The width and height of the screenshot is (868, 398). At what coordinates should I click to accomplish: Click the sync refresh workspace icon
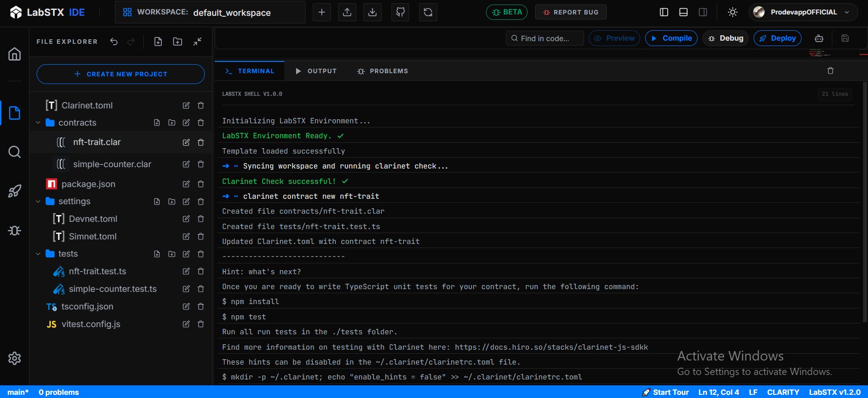click(428, 12)
